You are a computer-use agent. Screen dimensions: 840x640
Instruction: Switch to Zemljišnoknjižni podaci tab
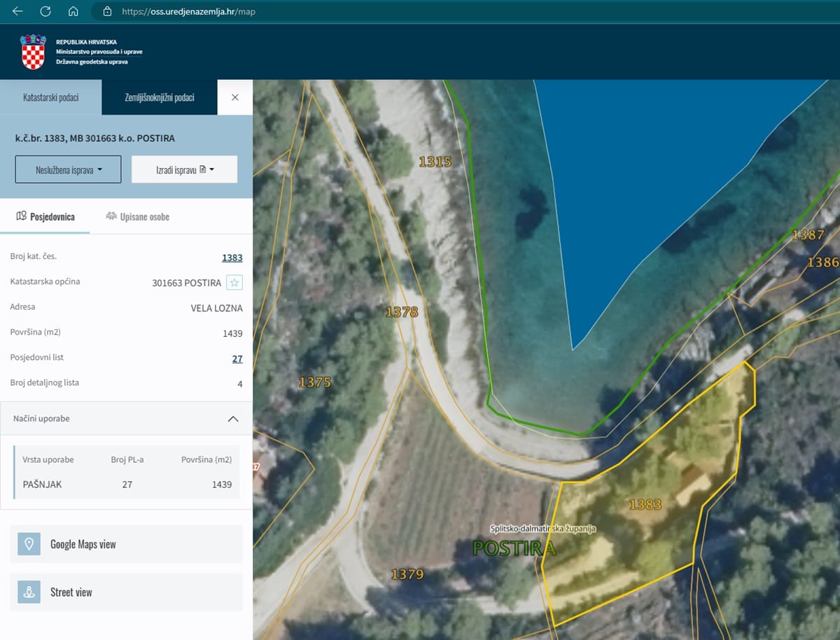[x=159, y=97]
